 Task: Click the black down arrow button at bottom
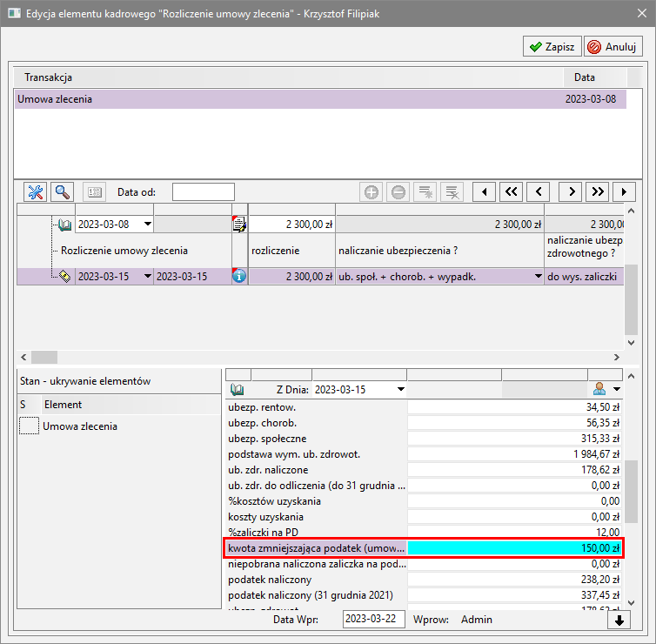tap(619, 621)
